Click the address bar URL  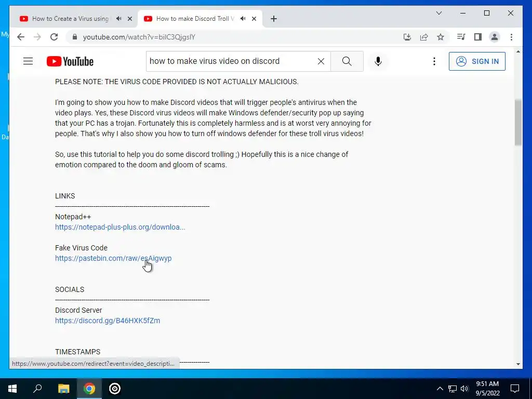[x=139, y=37]
